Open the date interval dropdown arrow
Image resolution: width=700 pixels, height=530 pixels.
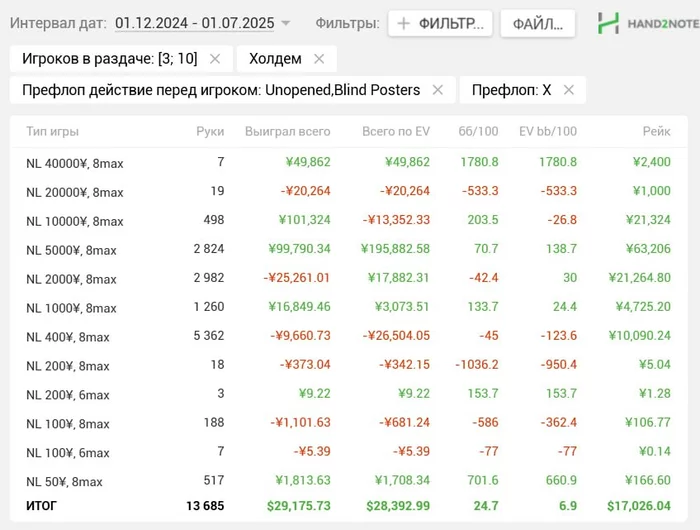click(x=286, y=23)
